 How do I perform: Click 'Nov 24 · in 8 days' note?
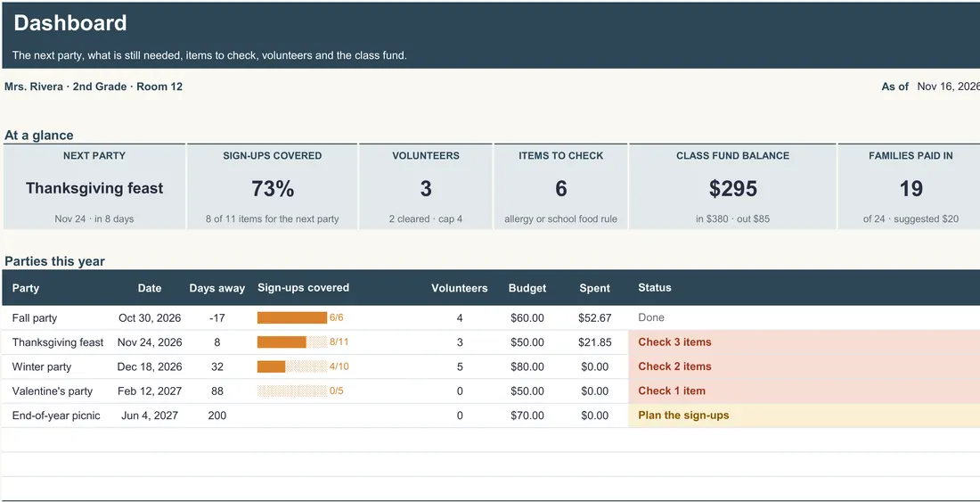point(94,218)
